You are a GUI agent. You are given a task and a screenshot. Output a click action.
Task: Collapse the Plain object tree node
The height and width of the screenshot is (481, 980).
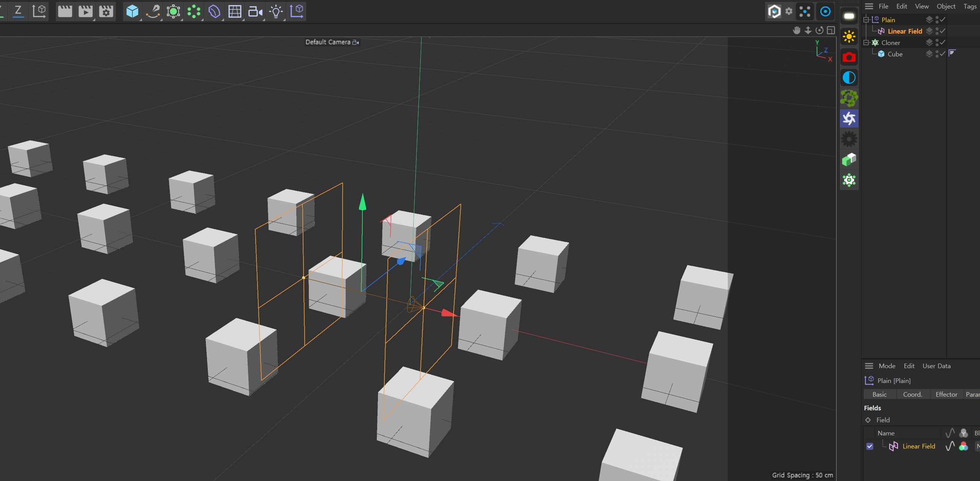[866, 20]
